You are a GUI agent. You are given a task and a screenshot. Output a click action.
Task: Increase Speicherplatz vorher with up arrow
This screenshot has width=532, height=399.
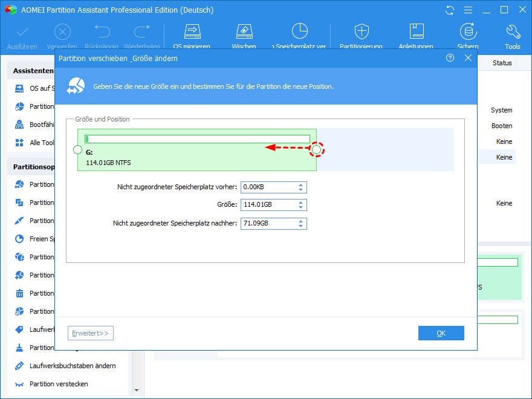tap(300, 185)
